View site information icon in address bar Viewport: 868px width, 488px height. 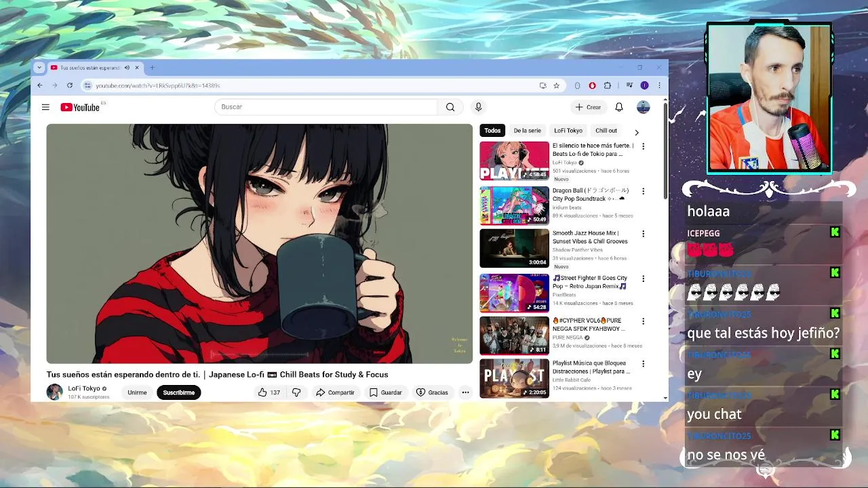click(x=87, y=85)
